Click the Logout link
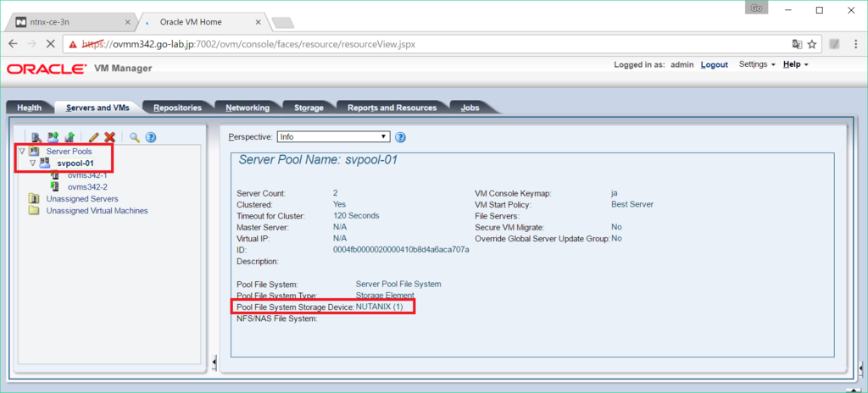 click(714, 64)
